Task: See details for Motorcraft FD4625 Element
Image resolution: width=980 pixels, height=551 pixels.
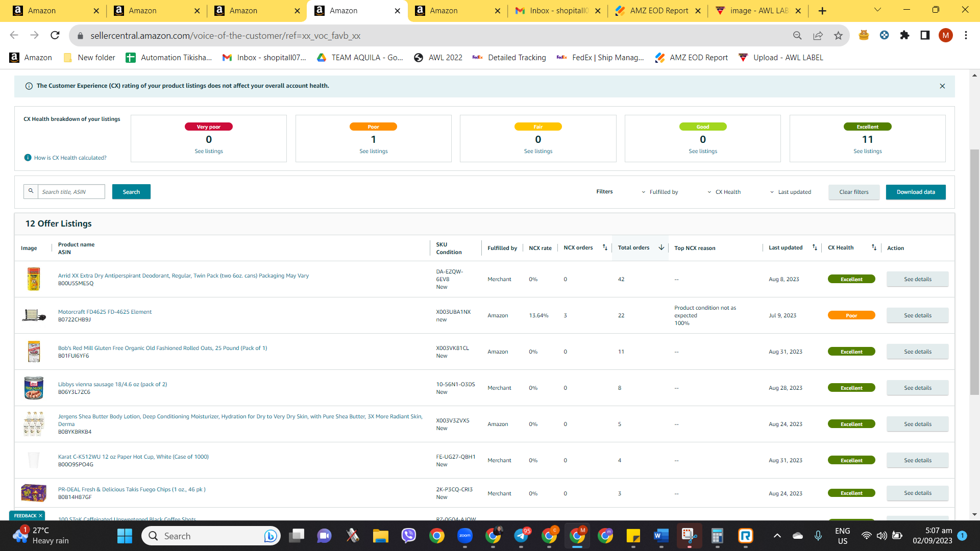Action: click(x=917, y=315)
